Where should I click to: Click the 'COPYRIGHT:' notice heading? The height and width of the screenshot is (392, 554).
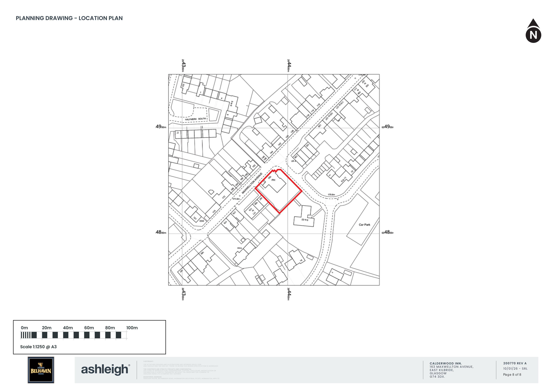pos(148,361)
